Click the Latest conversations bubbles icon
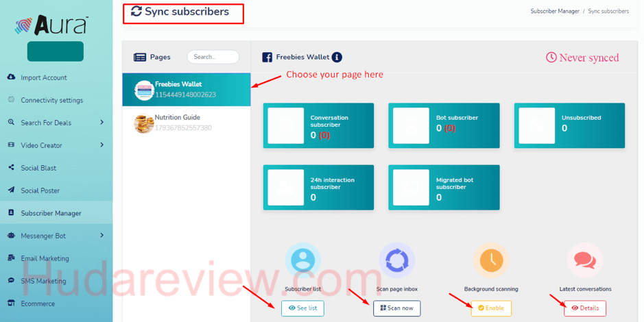This screenshot has height=322, width=644. [x=585, y=260]
